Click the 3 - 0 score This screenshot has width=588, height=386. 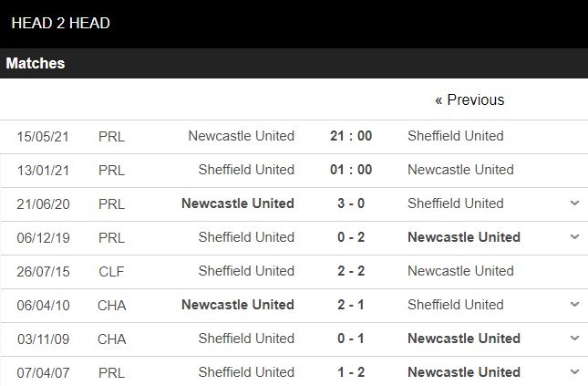point(351,203)
